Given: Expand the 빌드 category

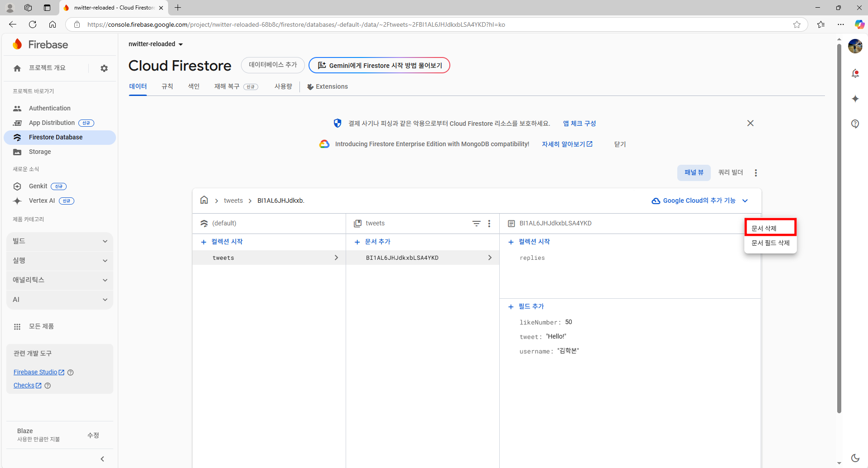Looking at the screenshot, I should point(60,241).
